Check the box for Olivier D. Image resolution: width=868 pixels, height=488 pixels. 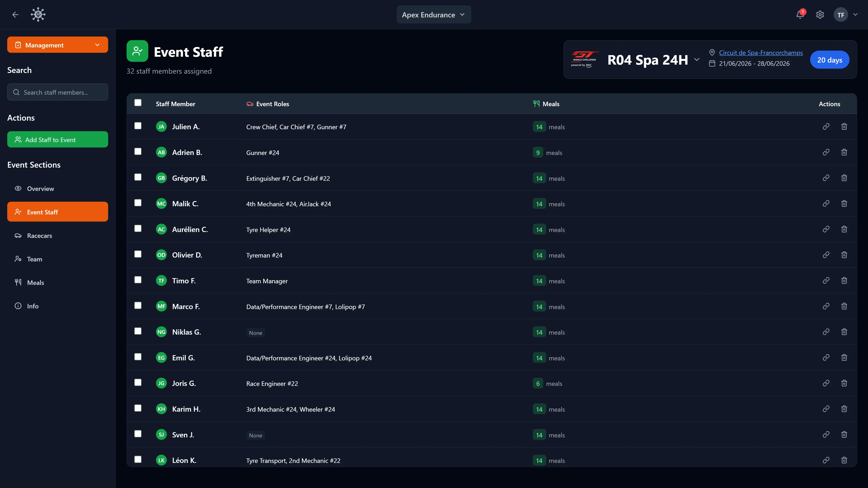138,254
